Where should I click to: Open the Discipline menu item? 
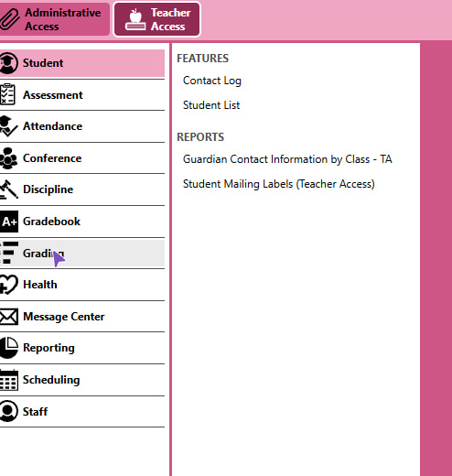click(x=82, y=189)
